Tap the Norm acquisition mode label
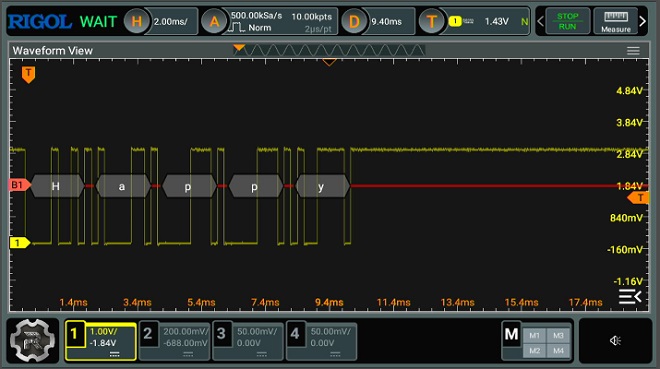This screenshot has height=369, width=660. pyautogui.click(x=260, y=28)
